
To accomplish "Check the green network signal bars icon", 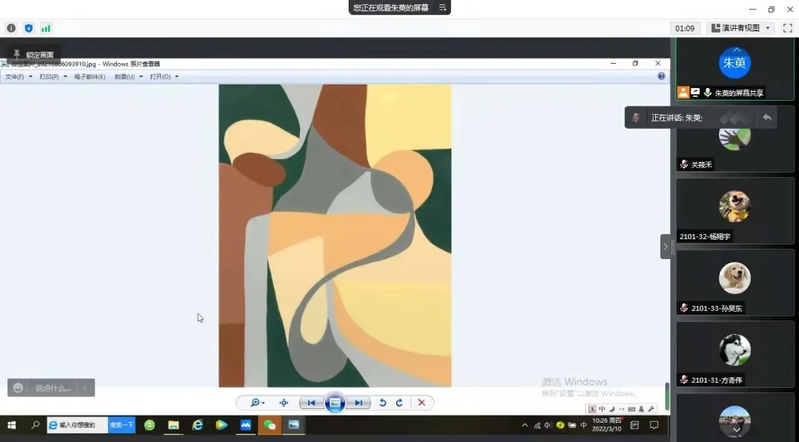I will click(46, 29).
